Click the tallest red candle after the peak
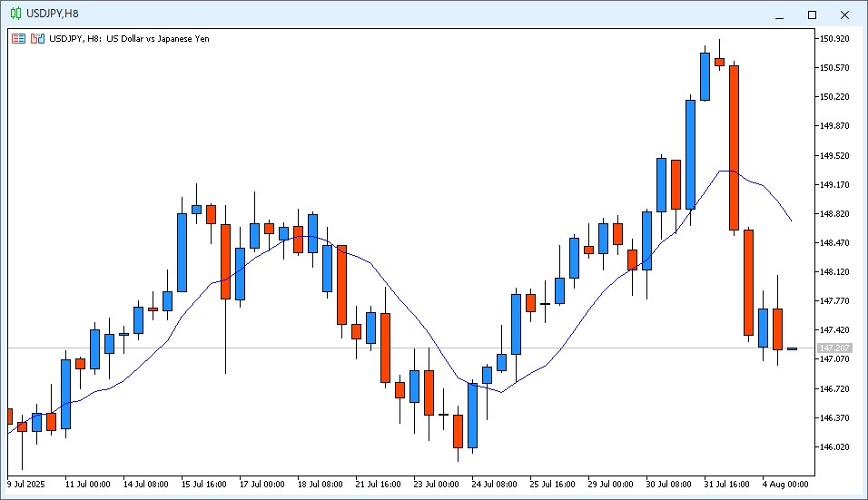 tap(734, 148)
